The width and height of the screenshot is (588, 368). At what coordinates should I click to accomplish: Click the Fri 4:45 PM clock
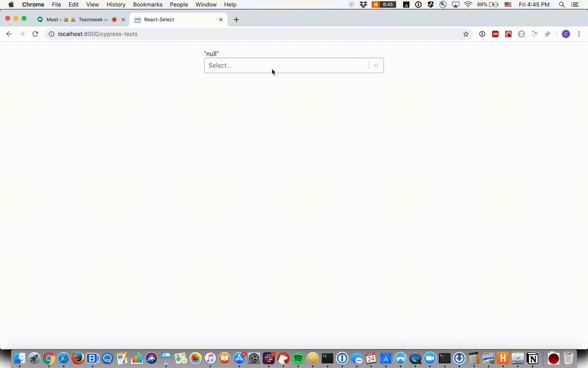click(534, 5)
